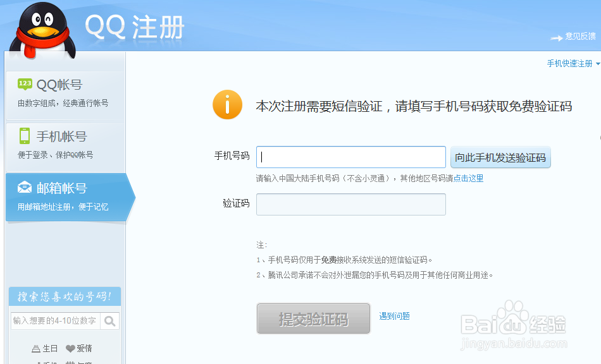601x364 pixels.
Task: Click the magnifier search number icon
Action: [109, 321]
